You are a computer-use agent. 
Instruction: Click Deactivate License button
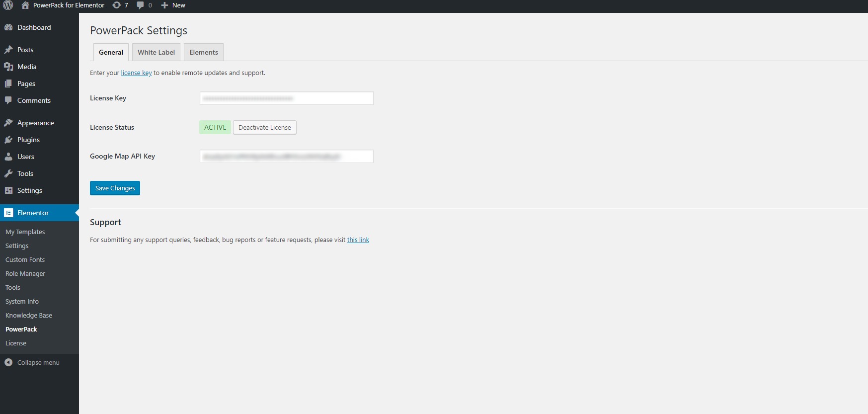point(265,127)
